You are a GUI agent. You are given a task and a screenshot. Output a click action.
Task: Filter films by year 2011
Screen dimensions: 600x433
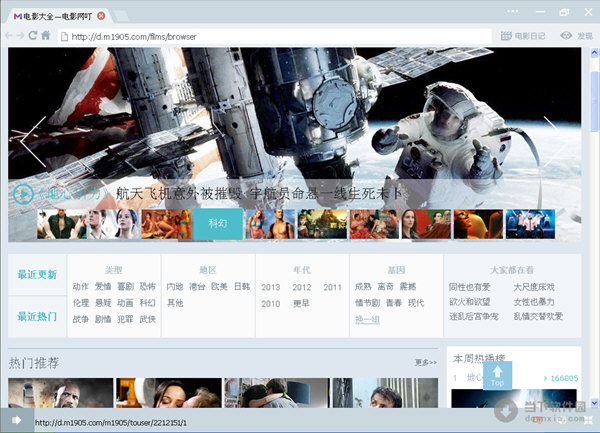332,287
